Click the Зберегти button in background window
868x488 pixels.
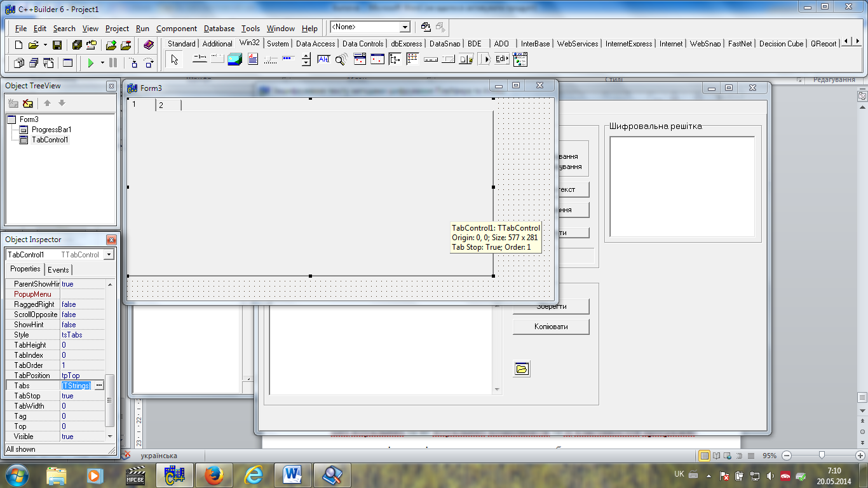[551, 306]
